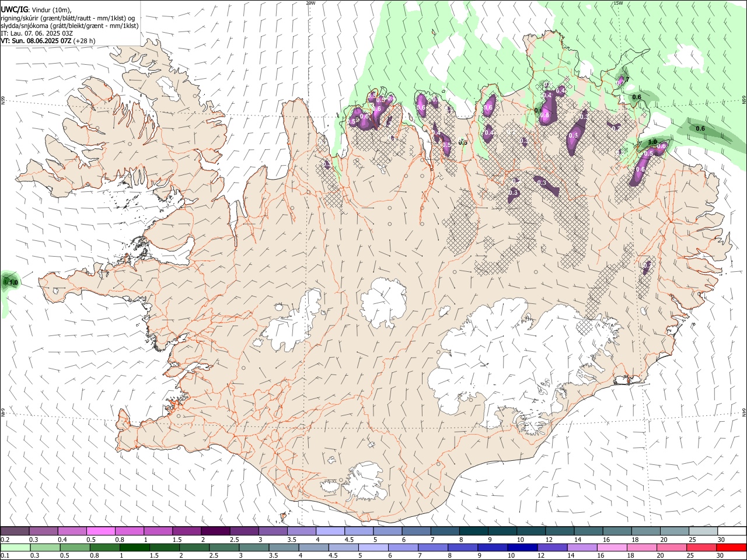This screenshot has width=747, height=560.
Task: Select the hot pink 20 mm rain swatch
Action: [672, 547]
